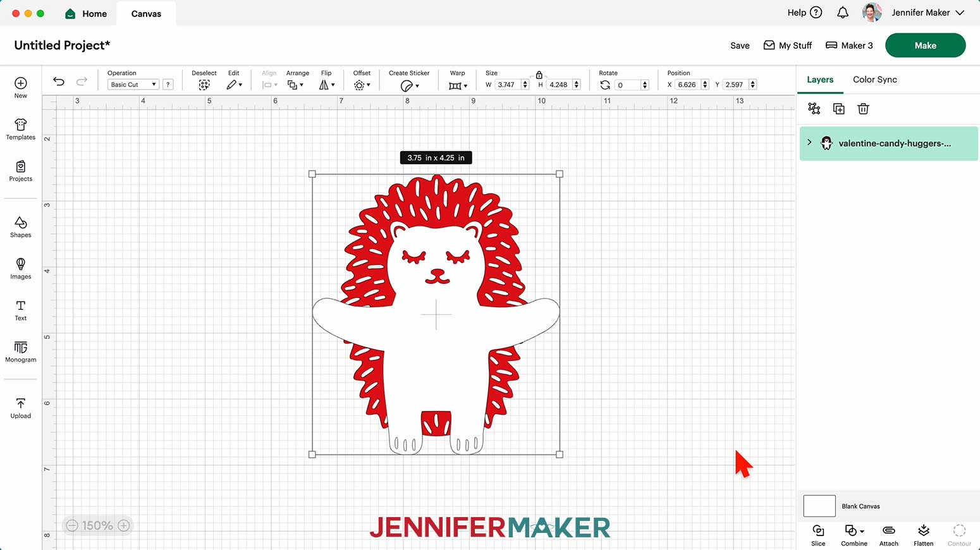
Task: Click the Slice tool
Action: click(818, 535)
